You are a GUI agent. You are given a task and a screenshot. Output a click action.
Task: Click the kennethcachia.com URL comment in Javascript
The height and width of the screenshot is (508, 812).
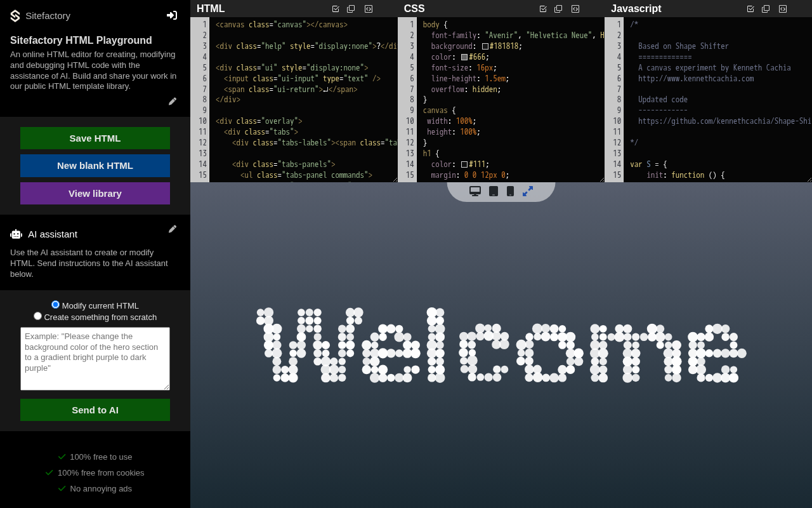[696, 79]
